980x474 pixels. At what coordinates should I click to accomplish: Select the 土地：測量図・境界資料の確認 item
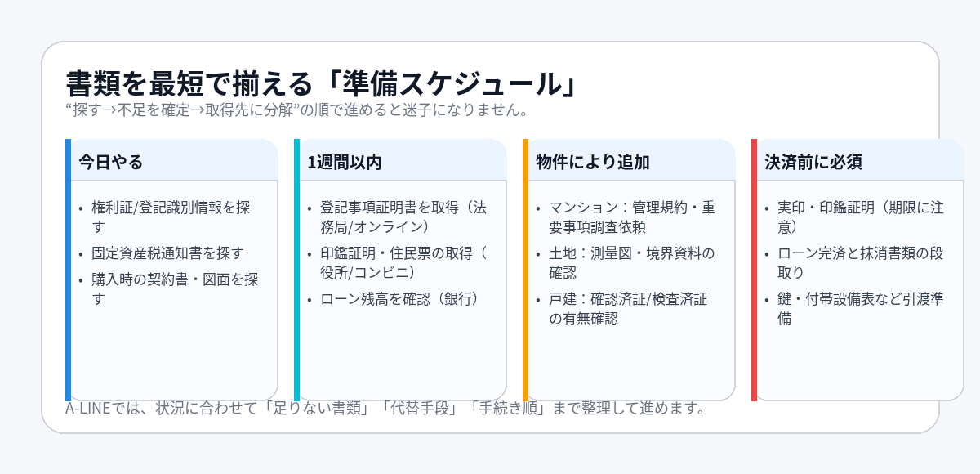(632, 262)
